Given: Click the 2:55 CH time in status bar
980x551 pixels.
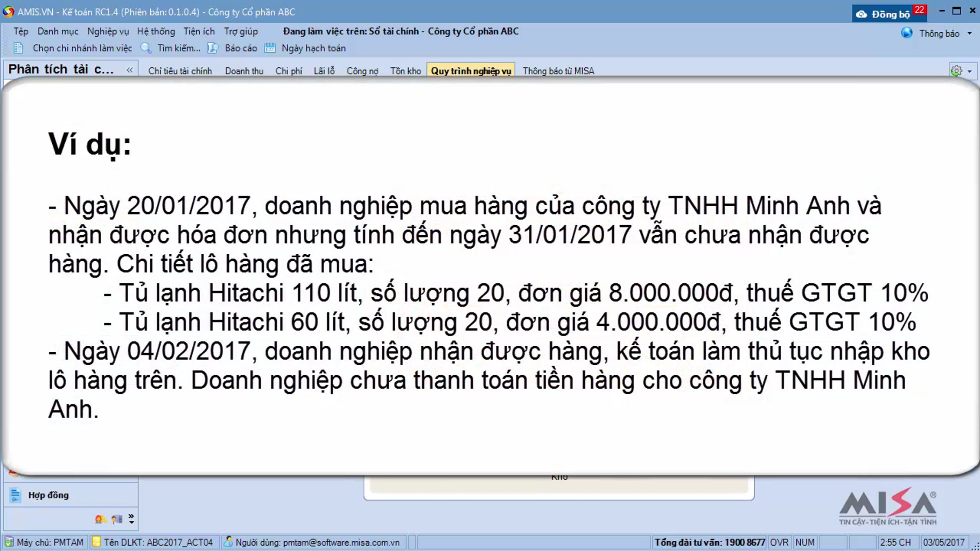Looking at the screenshot, I should 895,542.
